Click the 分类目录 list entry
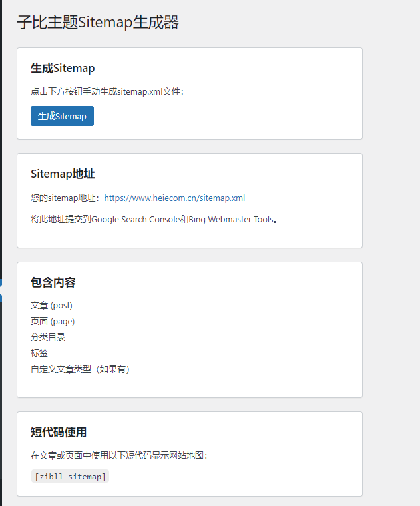Viewport: 420px width, 506px height. pos(48,337)
